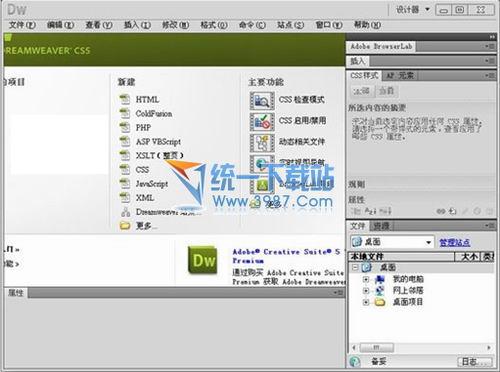
Task: Open the 编辑(E) menu
Action: point(60,25)
